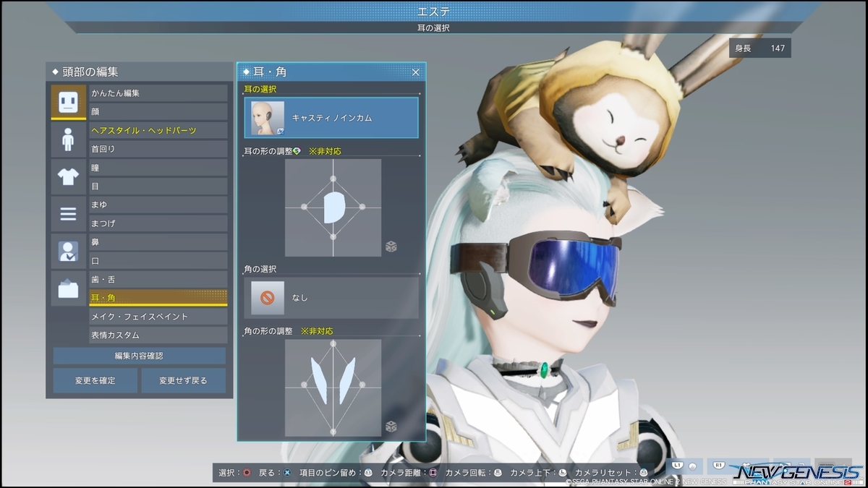The image size is (868, 488).
Task: Click the horn silhouettes in the shape grid
Action: [x=333, y=381]
